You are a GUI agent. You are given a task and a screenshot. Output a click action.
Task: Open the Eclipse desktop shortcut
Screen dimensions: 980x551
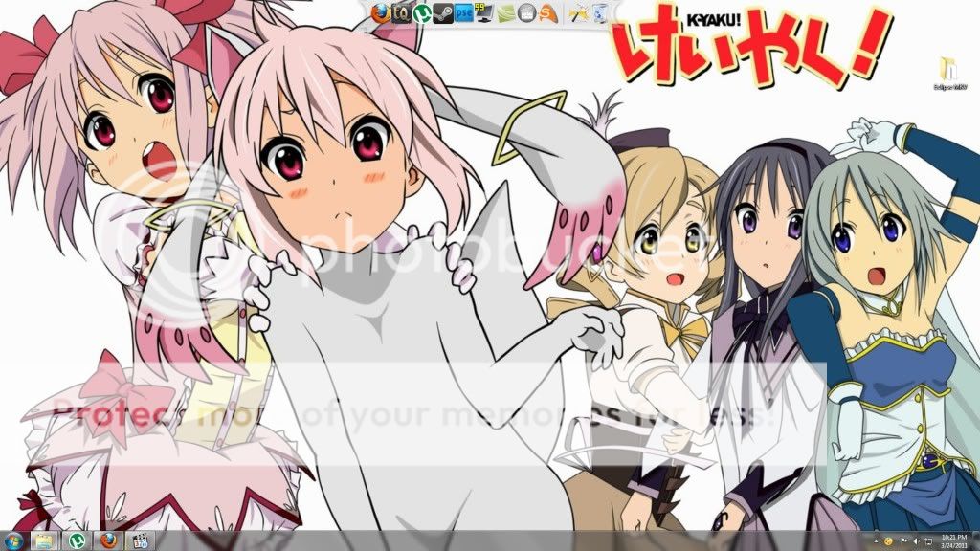(948, 71)
